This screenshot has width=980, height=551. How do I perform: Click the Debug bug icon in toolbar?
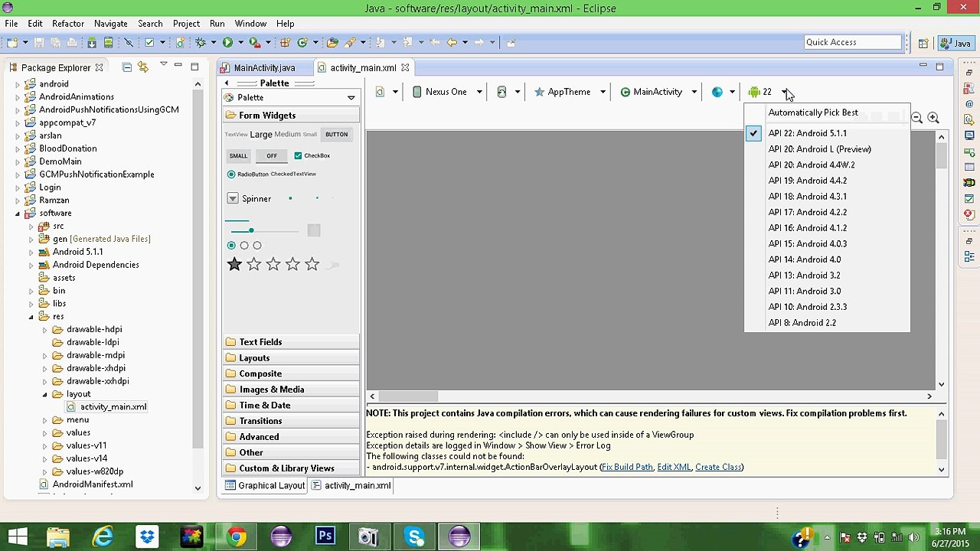tap(201, 43)
